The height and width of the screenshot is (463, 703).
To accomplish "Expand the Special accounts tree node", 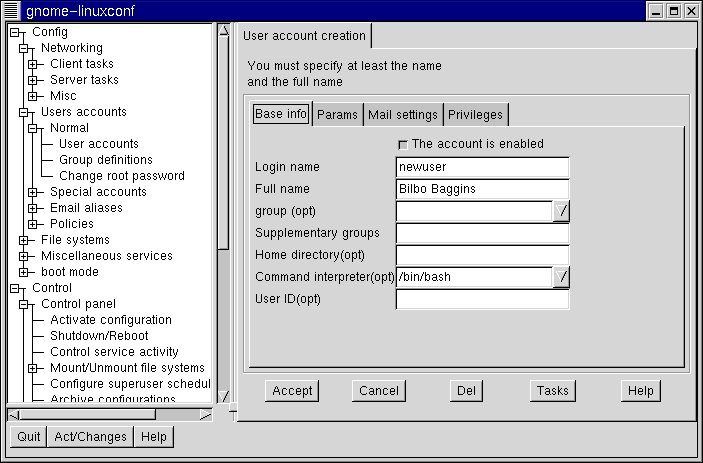I will click(33, 192).
